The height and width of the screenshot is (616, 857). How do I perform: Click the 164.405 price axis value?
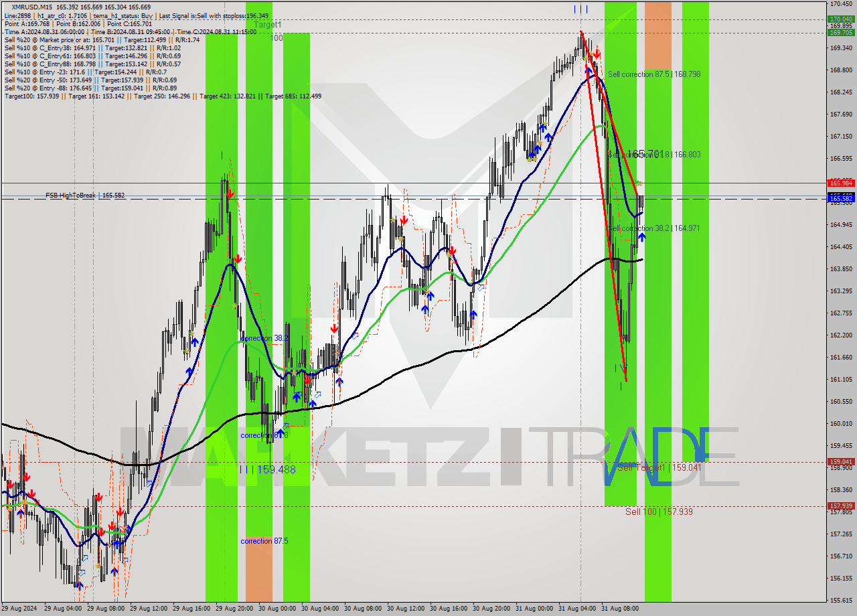point(841,247)
